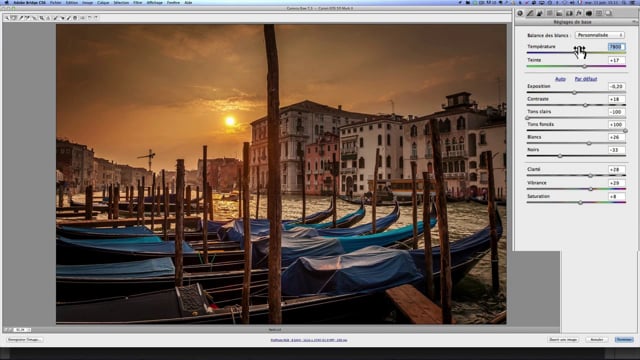Click the Teinte slider handle
The image size is (640, 360).
584,66
